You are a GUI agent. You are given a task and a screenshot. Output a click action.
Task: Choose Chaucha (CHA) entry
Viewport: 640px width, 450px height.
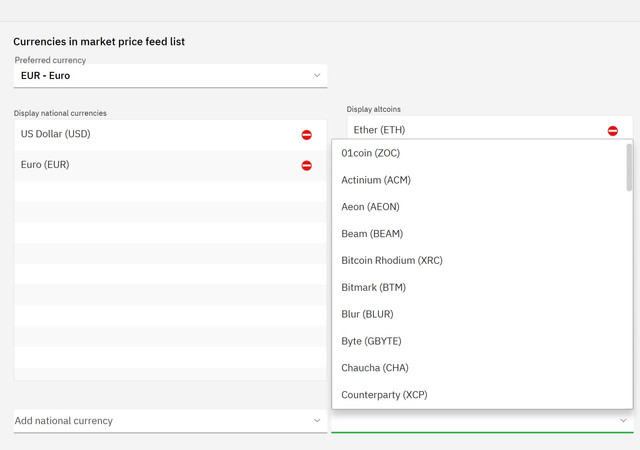[479, 368]
